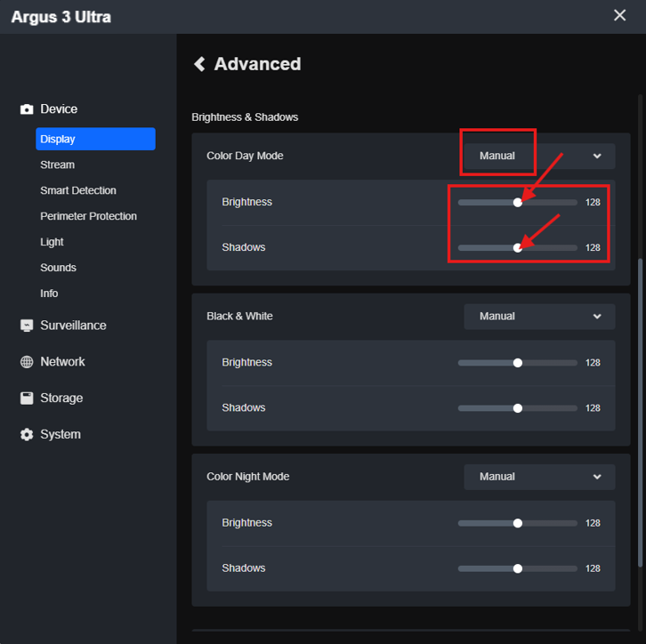Click the Color Day Mode label
Screen dimensions: 646x644
245,156
